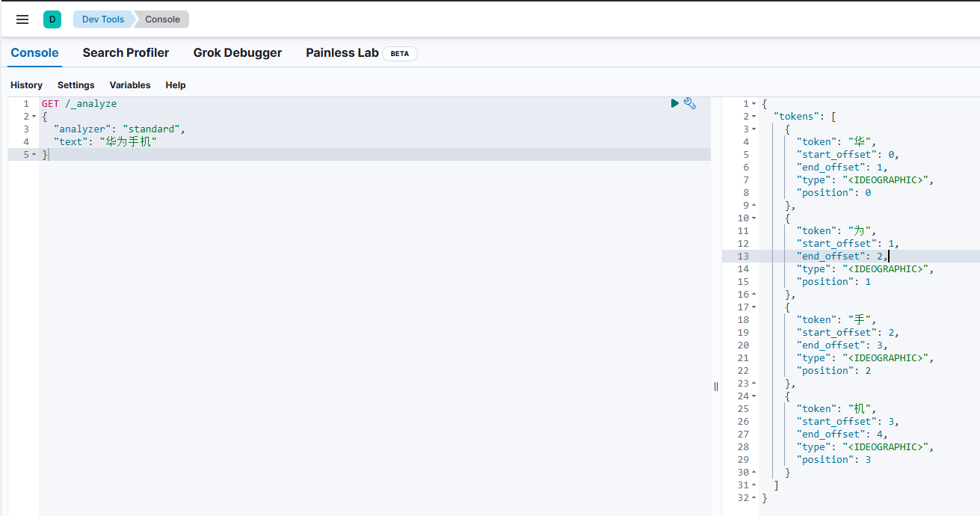Screen dimensions: 980x516
Task: Click the Variables button
Action: point(130,85)
